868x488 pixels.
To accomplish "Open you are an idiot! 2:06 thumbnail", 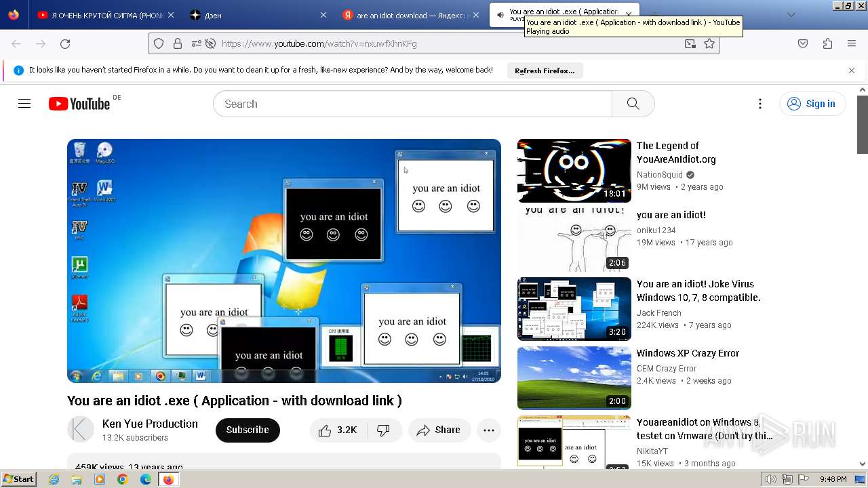I will 574,240.
